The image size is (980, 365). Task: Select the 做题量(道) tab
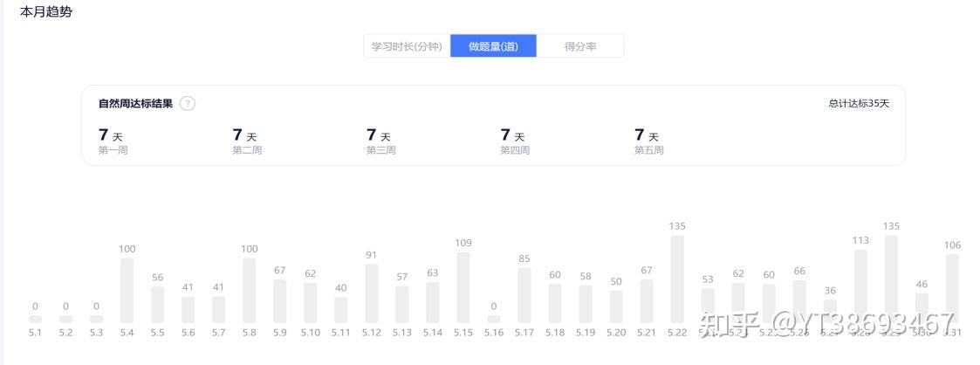(x=493, y=46)
